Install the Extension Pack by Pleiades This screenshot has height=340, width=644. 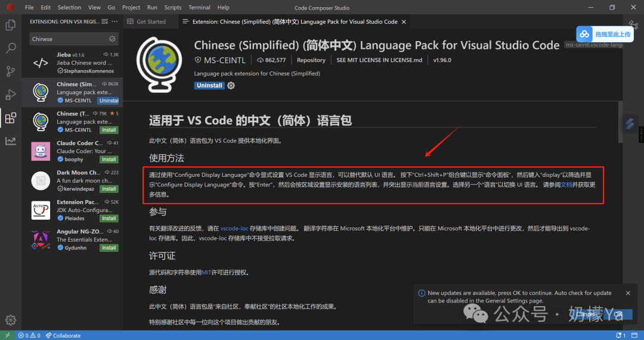109,219
